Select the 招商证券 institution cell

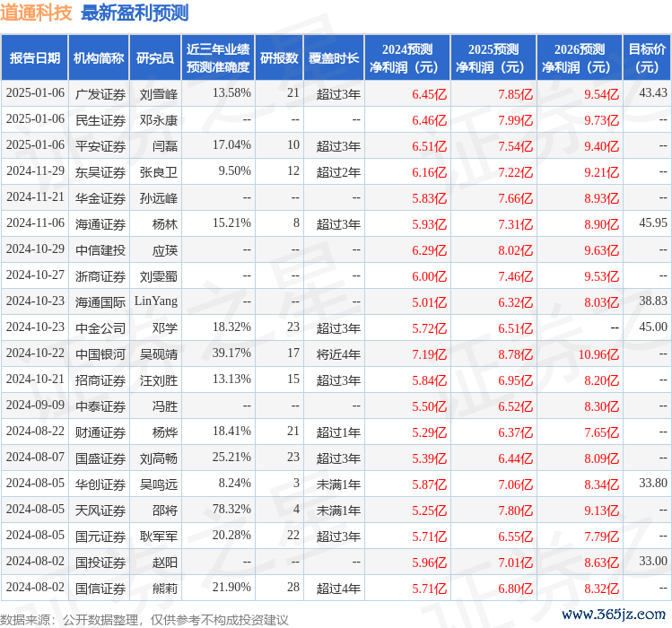point(100,380)
